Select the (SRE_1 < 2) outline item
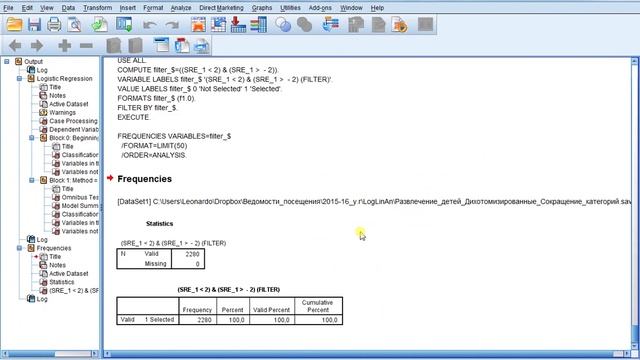The width and height of the screenshot is (640, 360). click(x=73, y=291)
